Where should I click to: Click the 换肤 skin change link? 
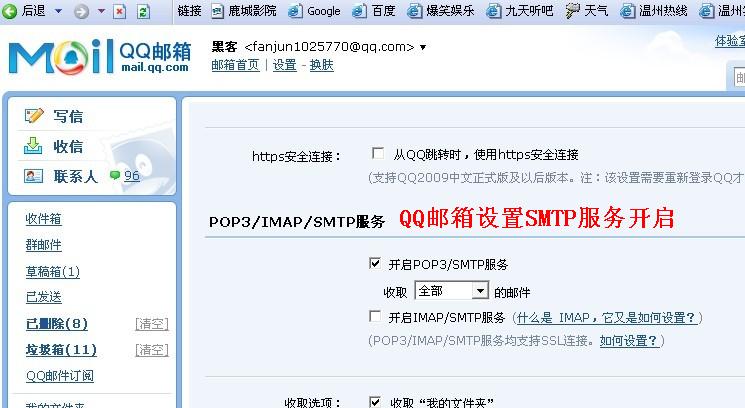(x=322, y=65)
